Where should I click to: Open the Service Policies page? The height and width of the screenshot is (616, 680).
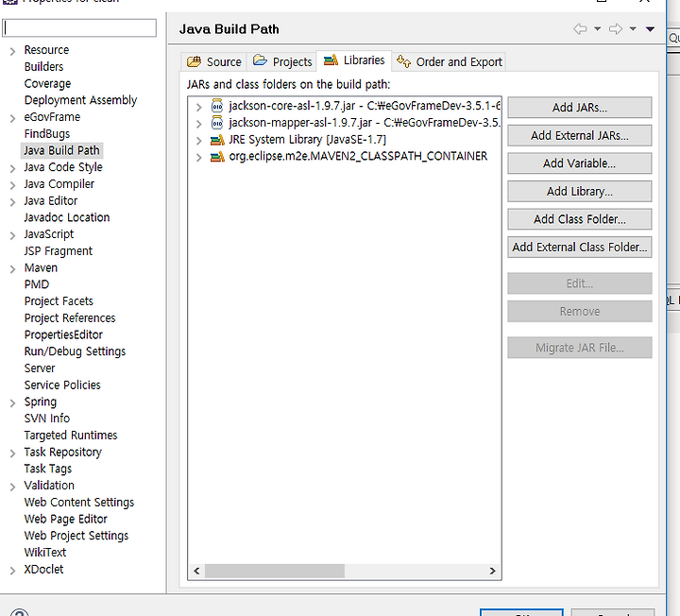tap(62, 385)
